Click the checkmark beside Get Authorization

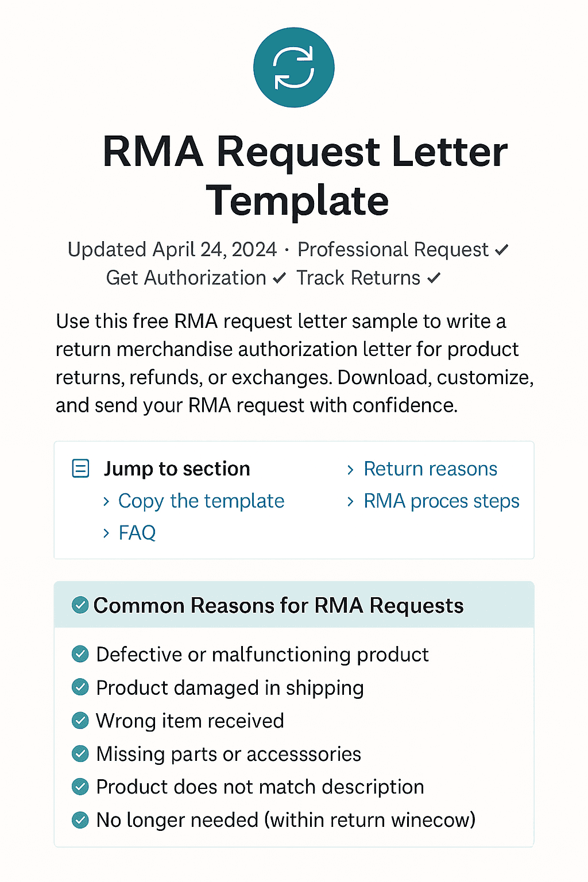tap(280, 278)
